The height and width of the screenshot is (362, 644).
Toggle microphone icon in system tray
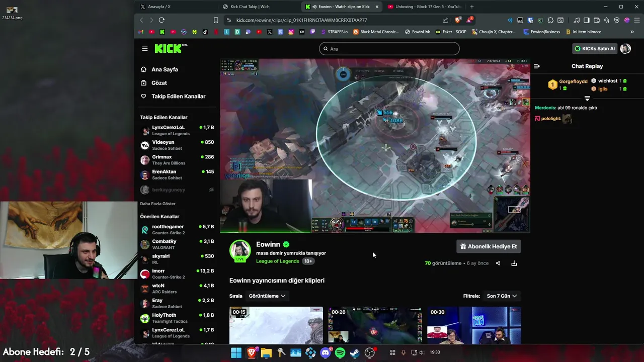[x=403, y=352]
